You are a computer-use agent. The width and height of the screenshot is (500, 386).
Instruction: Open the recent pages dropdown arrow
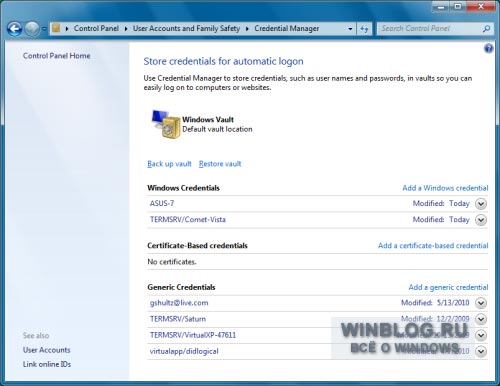[x=44, y=29]
